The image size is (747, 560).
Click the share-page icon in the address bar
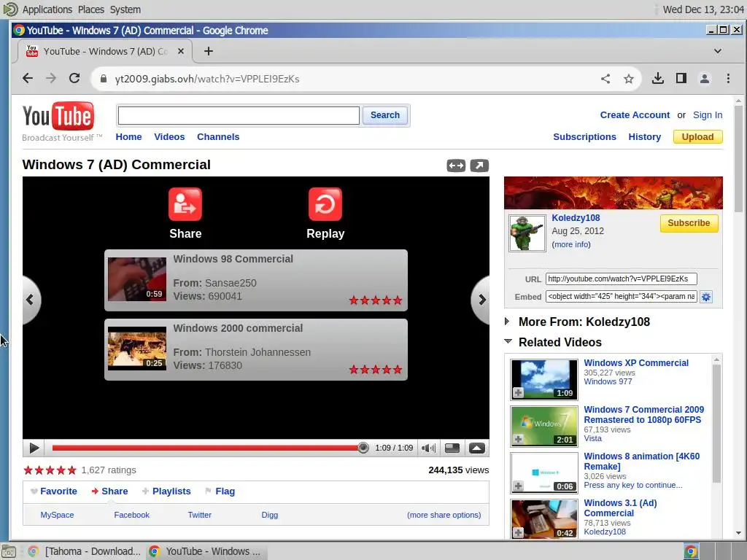coord(605,79)
